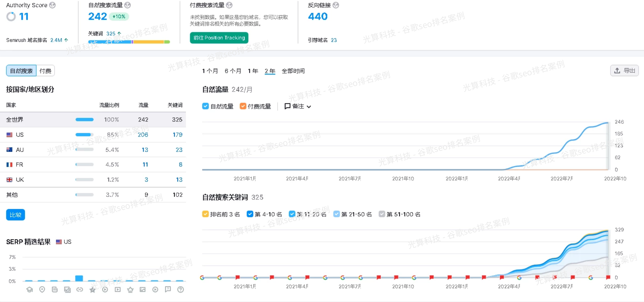The width and height of the screenshot is (644, 302).
Task: Switch to the 付费 tab
Action: point(45,70)
